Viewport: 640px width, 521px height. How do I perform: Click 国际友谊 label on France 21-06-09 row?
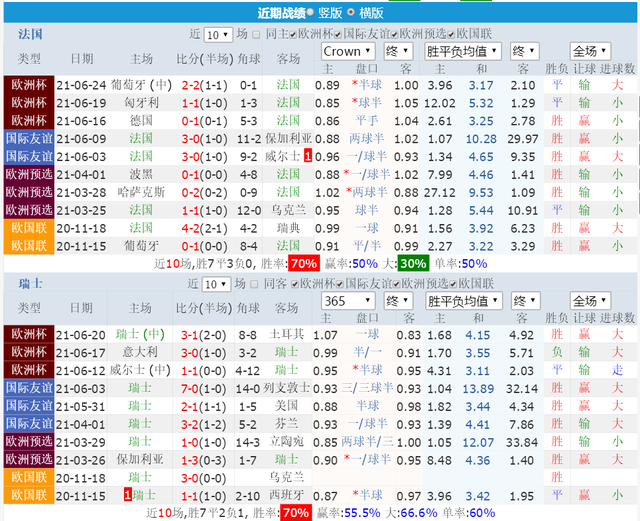pyautogui.click(x=29, y=138)
